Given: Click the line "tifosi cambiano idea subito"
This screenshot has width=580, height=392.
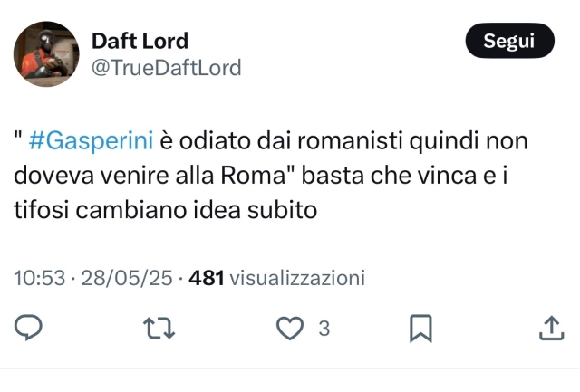Looking at the screenshot, I should coord(164,210).
